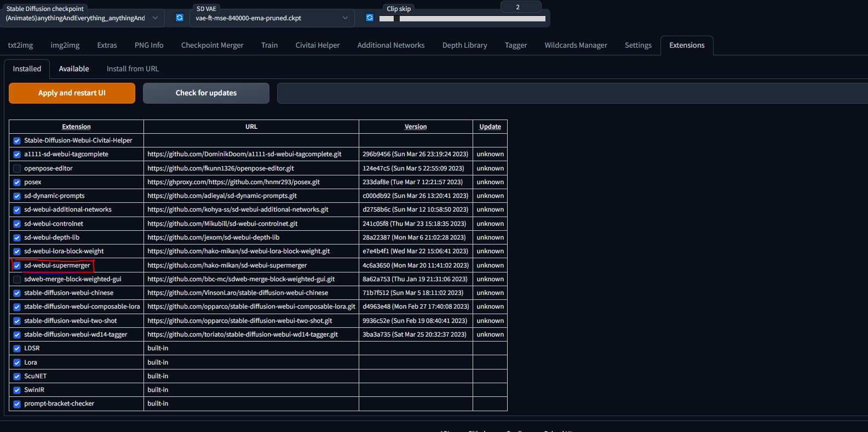The image size is (868, 432).
Task: Open the tagcomplete GitHub URL
Action: (244, 155)
